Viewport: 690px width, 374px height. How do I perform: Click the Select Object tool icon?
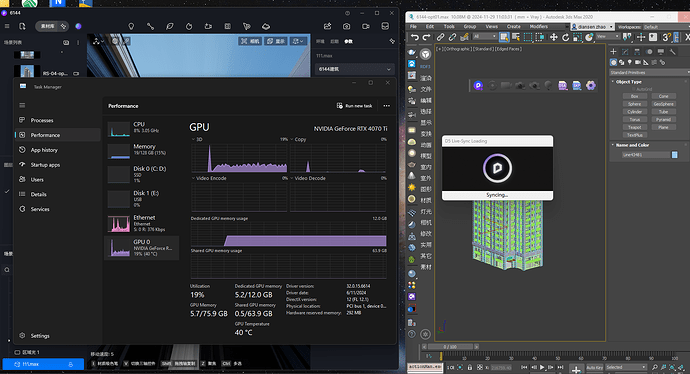pyautogui.click(x=504, y=37)
